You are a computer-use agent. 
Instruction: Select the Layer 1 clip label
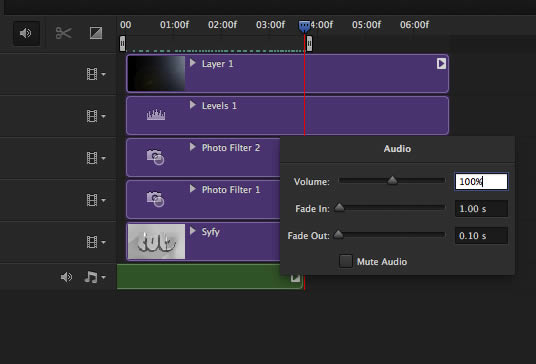tap(217, 64)
